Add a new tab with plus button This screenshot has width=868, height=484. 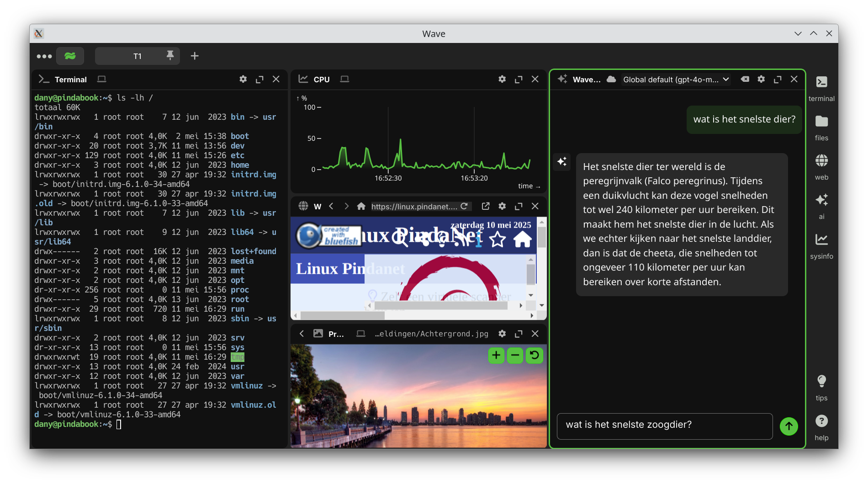point(195,56)
